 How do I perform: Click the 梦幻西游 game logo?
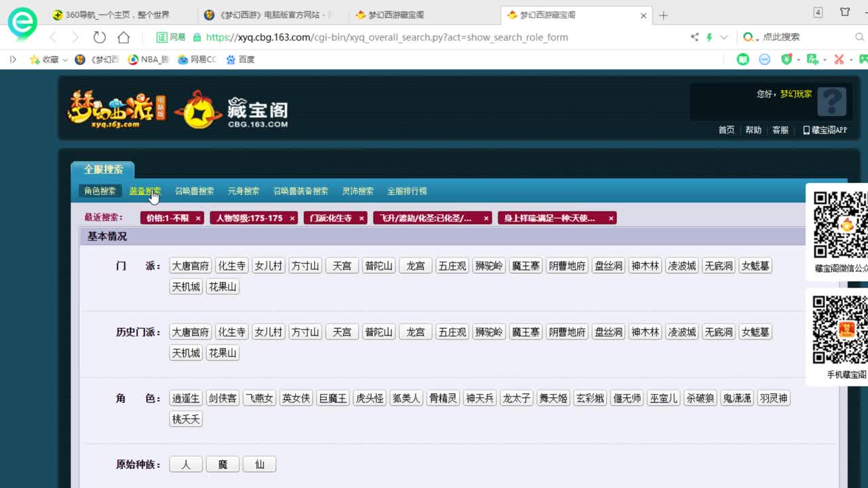(115, 108)
